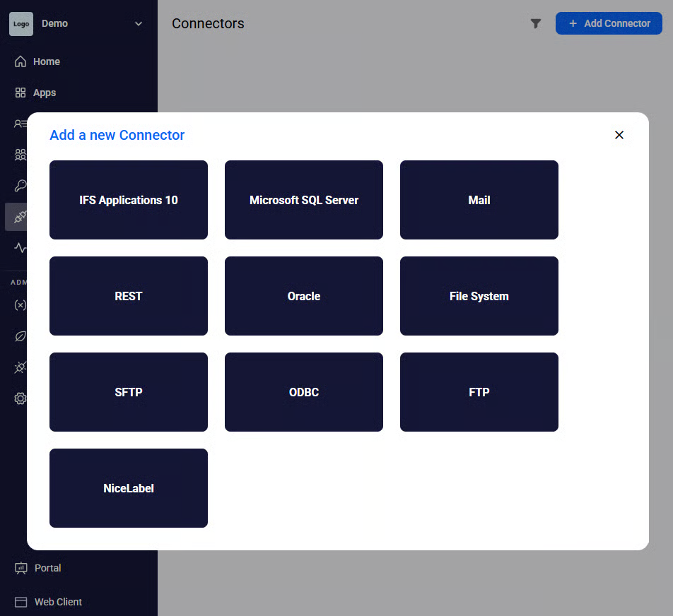Image resolution: width=673 pixels, height=616 pixels.
Task: Select the REST connector tile
Action: (129, 296)
